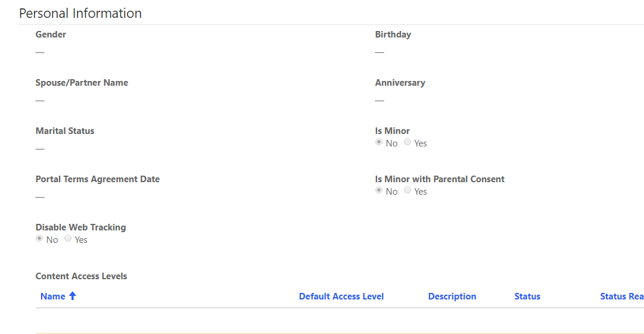Click the Personal Information section heading
Image resolution: width=644 pixels, height=334 pixels.
point(80,13)
